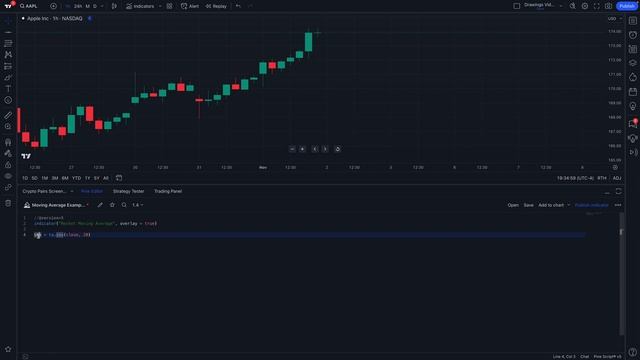Open the AAPL symbol search
The image size is (640, 360).
click(x=29, y=6)
